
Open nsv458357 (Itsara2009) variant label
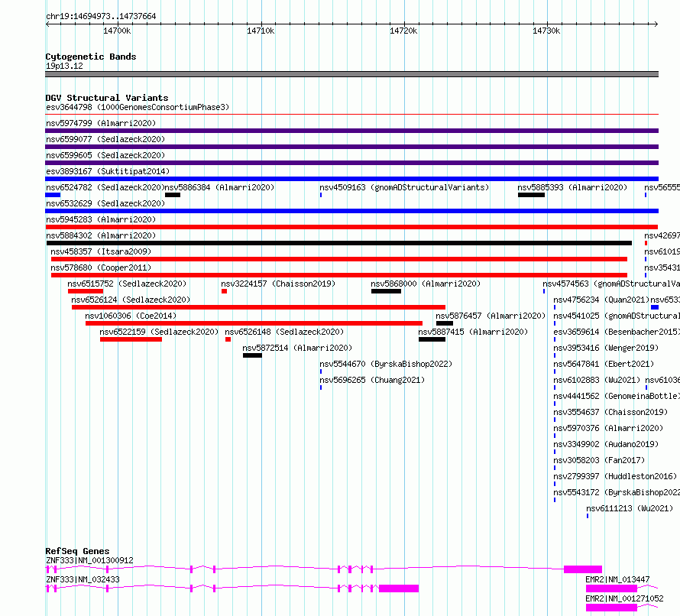[x=101, y=251]
